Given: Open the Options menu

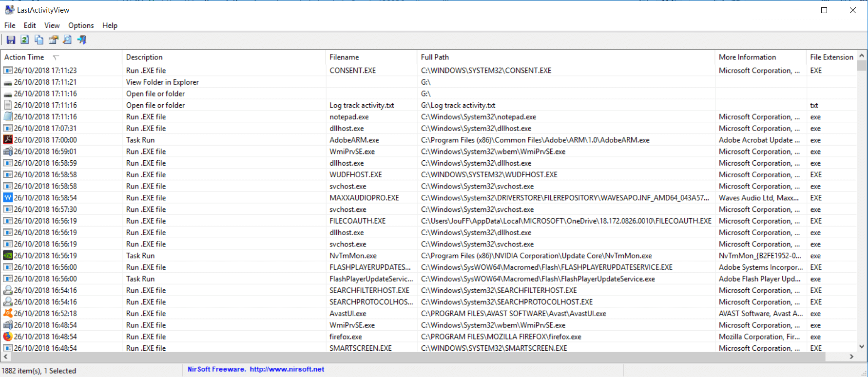Looking at the screenshot, I should click(81, 25).
